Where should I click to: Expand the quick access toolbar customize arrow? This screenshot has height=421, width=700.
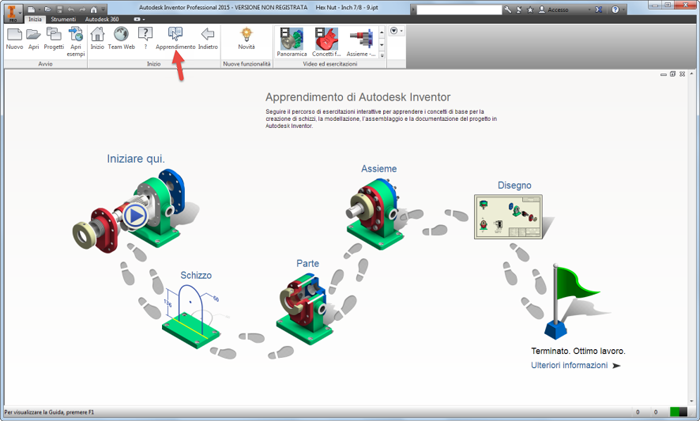(103, 9)
